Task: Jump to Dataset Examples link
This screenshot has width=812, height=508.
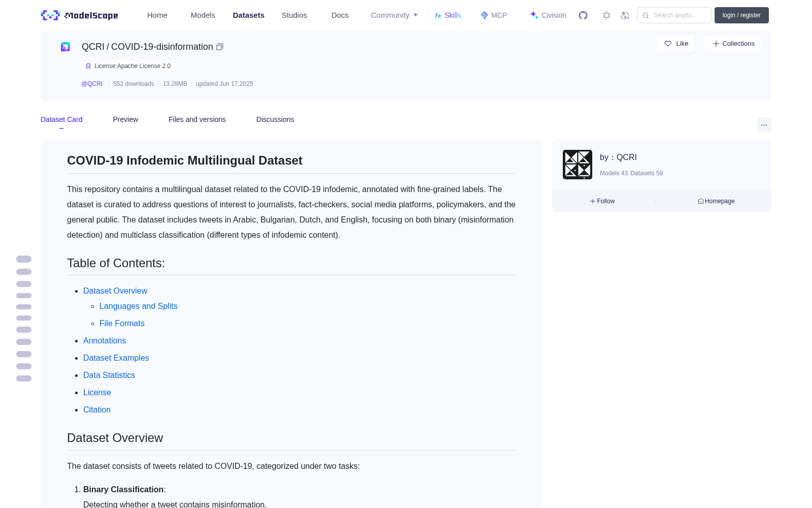Action: 116,358
